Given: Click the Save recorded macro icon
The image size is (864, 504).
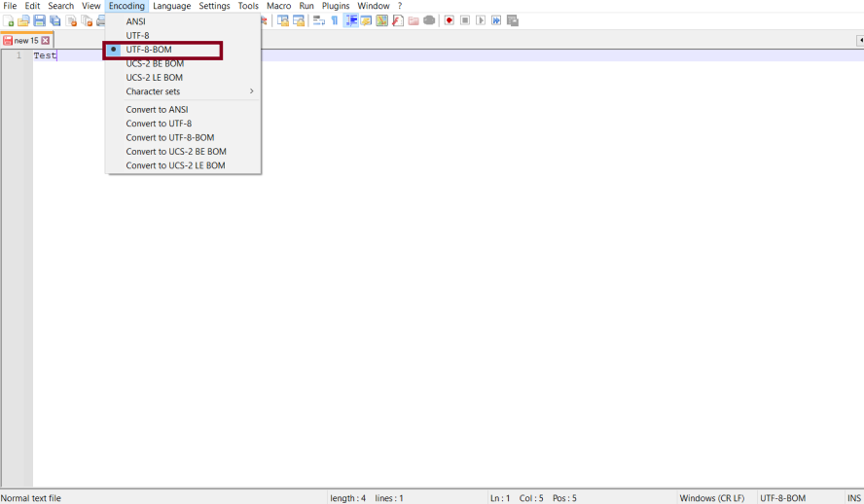Looking at the screenshot, I should click(513, 20).
